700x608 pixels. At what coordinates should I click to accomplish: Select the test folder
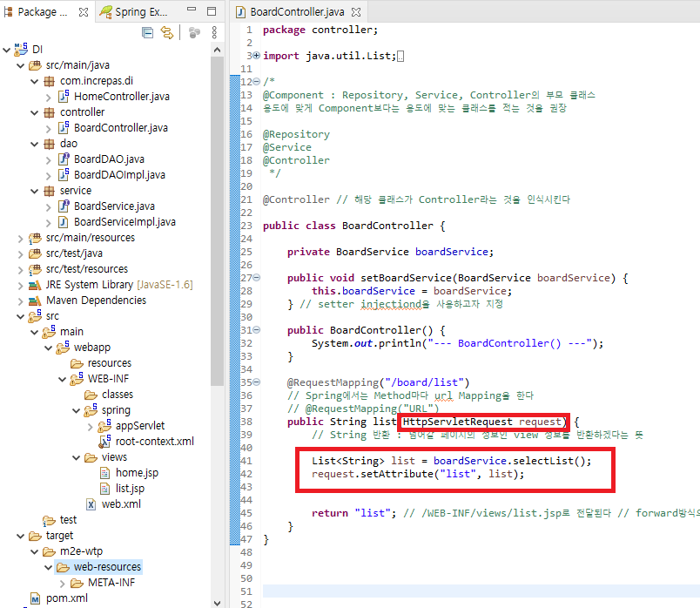(68, 520)
